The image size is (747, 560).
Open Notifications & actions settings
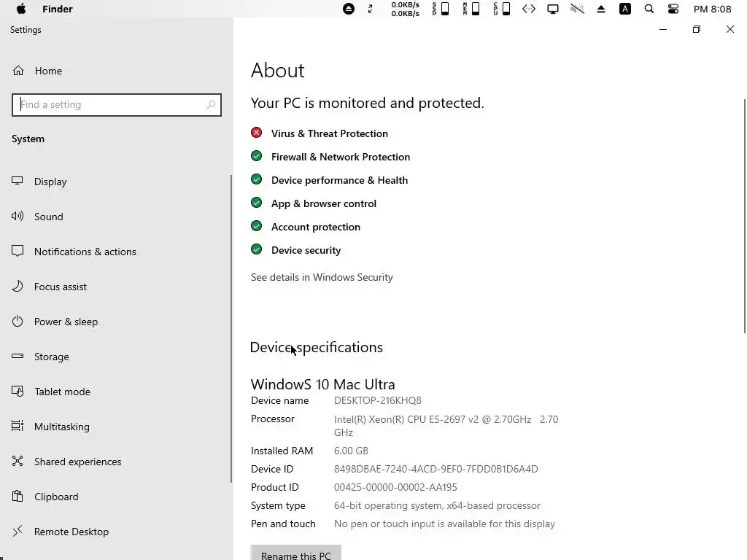85,252
